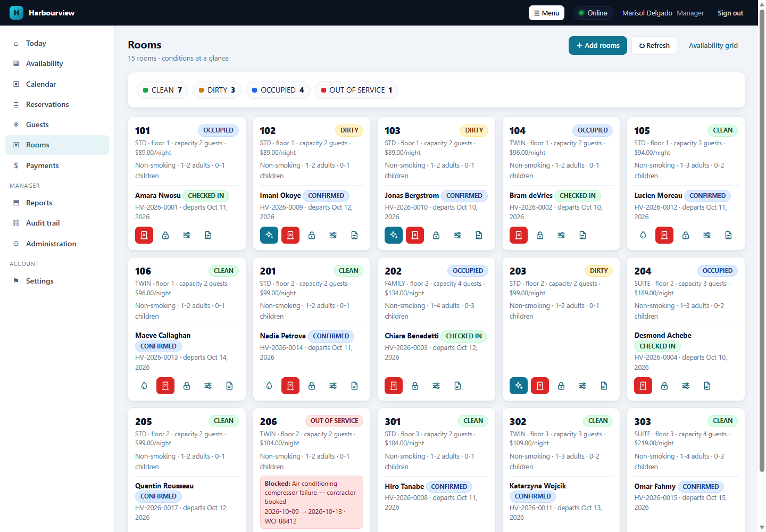Click the padlock icon on room 106
The image size is (766, 532).
[187, 386]
